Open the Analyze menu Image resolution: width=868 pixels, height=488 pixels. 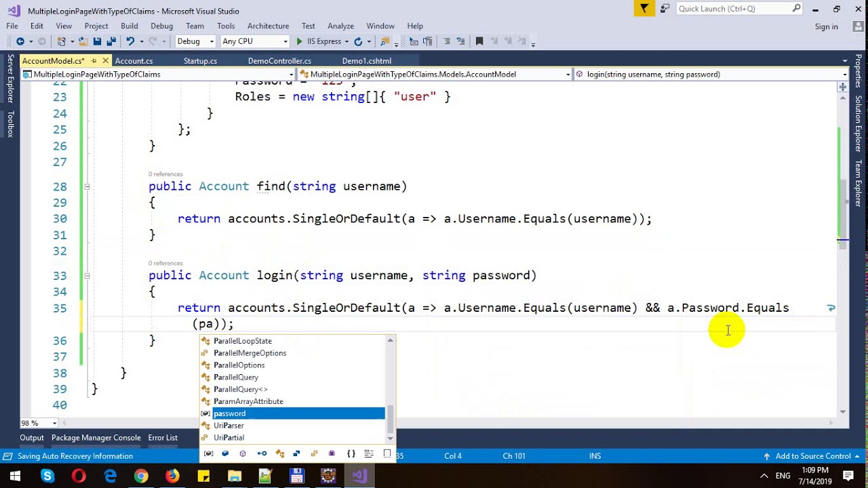click(340, 26)
